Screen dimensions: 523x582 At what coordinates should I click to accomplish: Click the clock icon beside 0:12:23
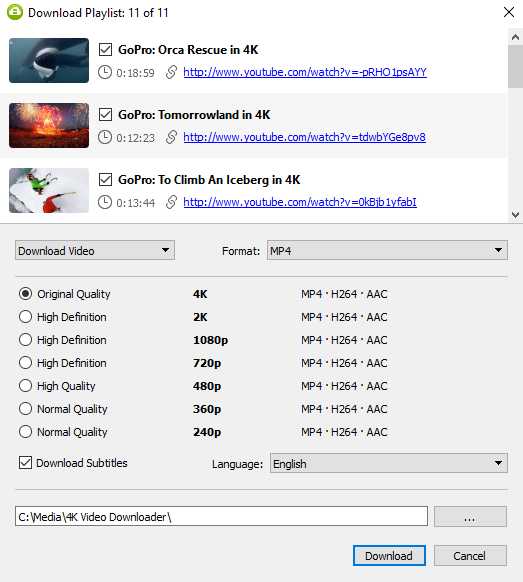tap(105, 137)
